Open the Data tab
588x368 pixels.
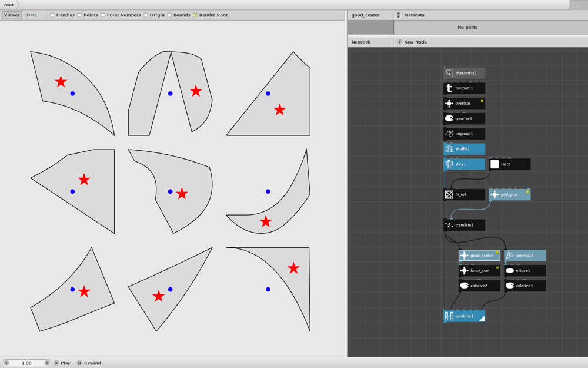point(32,15)
